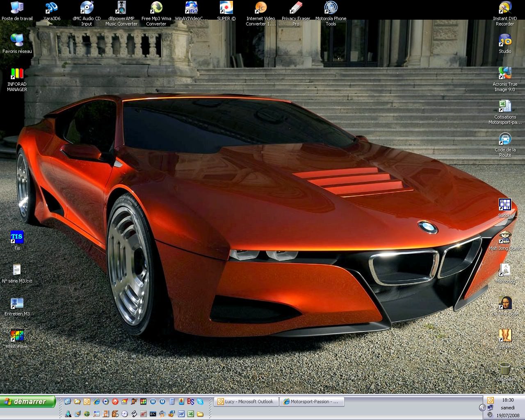Open Mahjongg desktop shortcut
Screen dimensions: 525x420
(505, 274)
